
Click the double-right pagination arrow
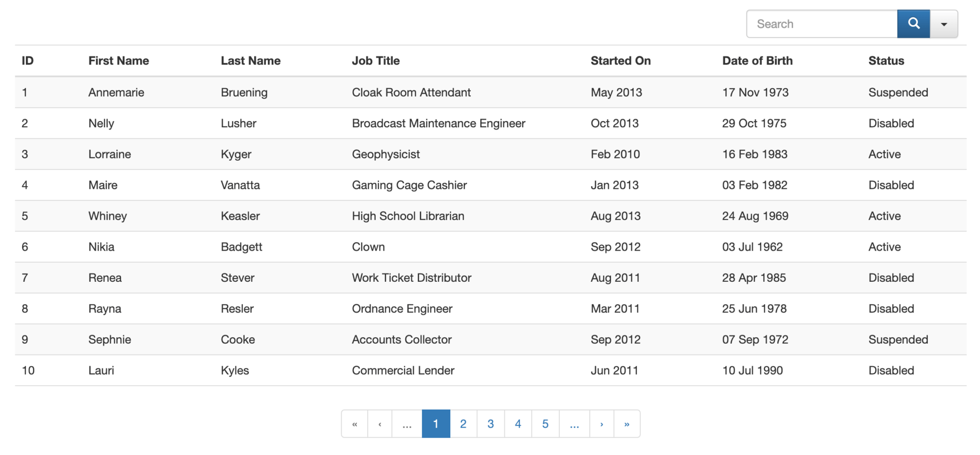pyautogui.click(x=627, y=423)
